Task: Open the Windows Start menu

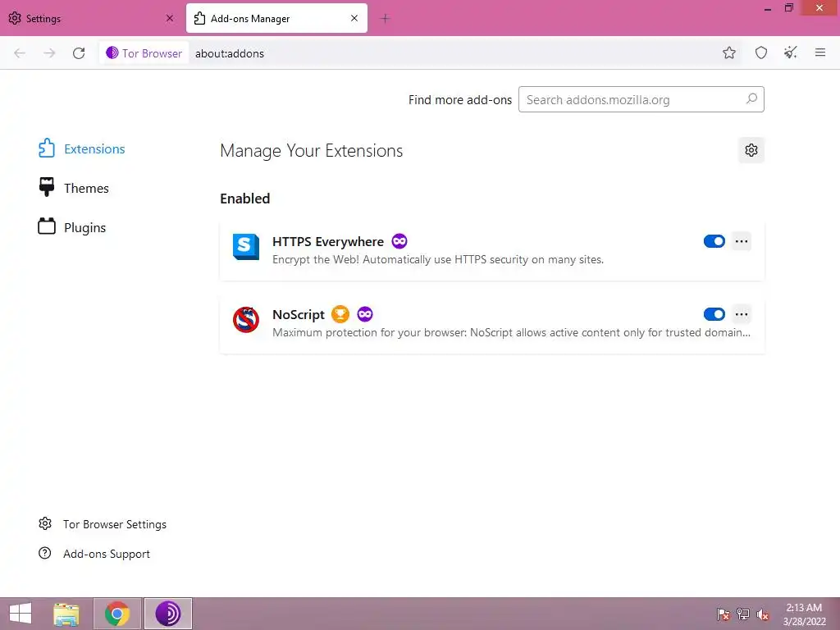Action: [x=21, y=614]
